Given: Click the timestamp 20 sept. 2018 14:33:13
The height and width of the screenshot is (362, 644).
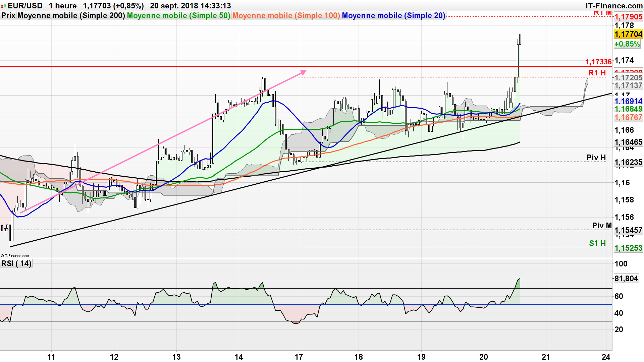Looking at the screenshot, I should (191, 6).
